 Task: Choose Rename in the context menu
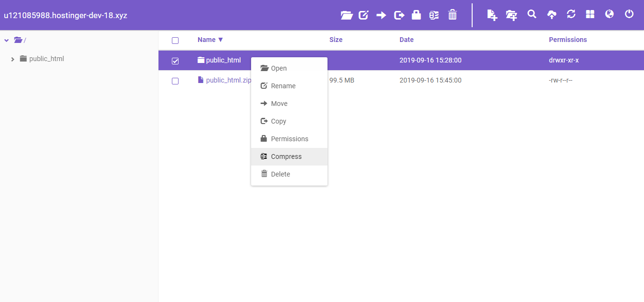(289, 86)
